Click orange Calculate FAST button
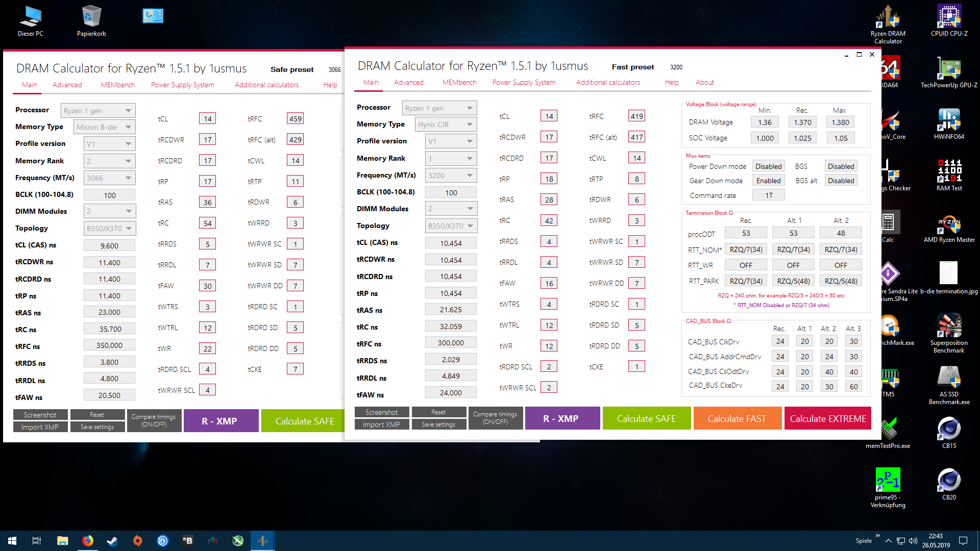Screen dimensions: 980x551 (x=737, y=418)
